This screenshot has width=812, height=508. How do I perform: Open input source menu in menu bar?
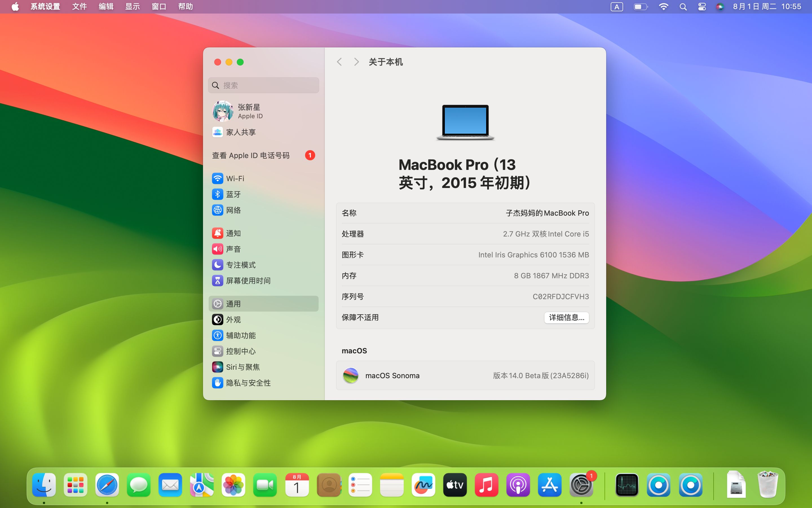click(x=617, y=7)
